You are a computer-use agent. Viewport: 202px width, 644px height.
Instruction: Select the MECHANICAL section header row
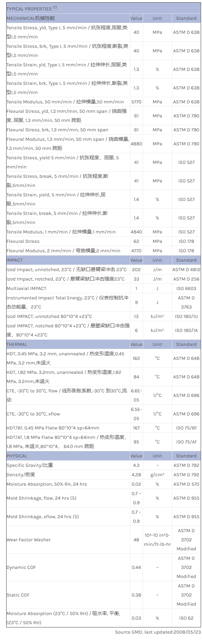[31, 18]
